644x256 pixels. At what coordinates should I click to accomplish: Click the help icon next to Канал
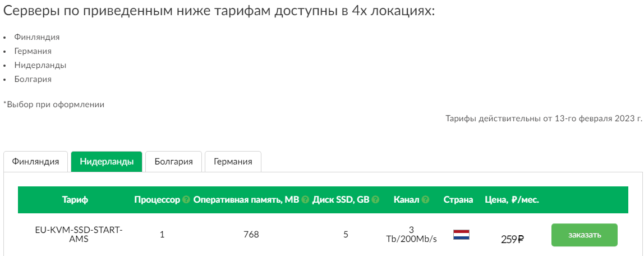[425, 200]
